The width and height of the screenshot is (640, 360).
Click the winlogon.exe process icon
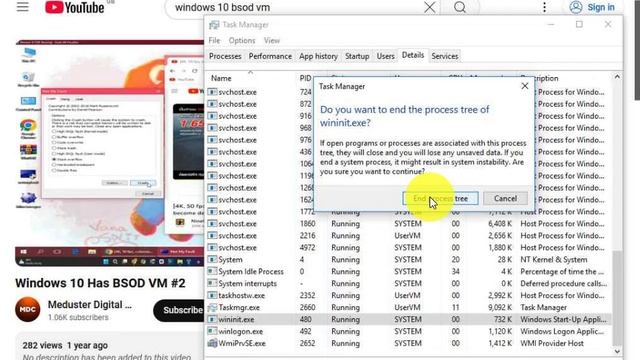click(x=212, y=331)
